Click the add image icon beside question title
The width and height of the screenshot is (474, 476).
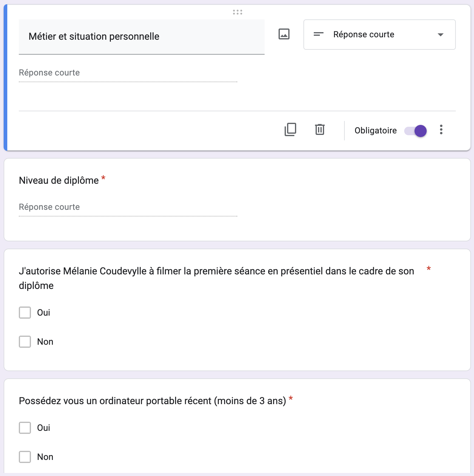pos(284,34)
